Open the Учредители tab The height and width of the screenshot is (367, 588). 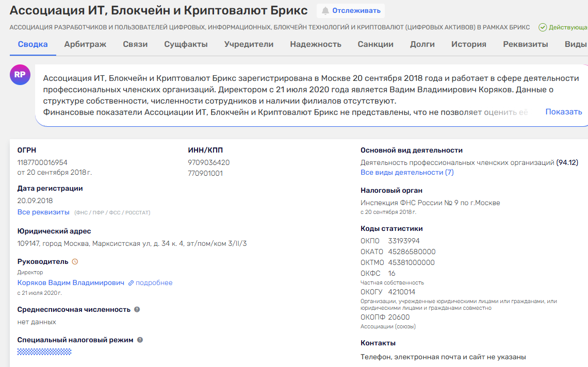pos(249,44)
